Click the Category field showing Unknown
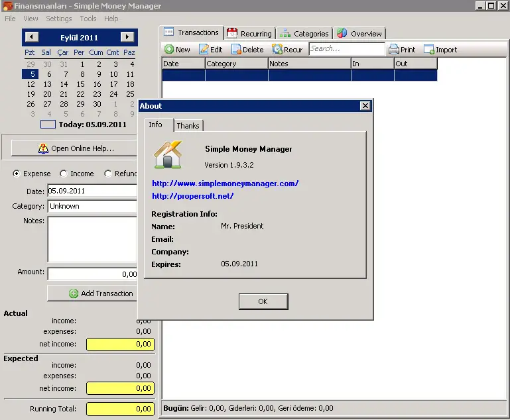Viewport: 510px width, 420px height. click(92, 206)
